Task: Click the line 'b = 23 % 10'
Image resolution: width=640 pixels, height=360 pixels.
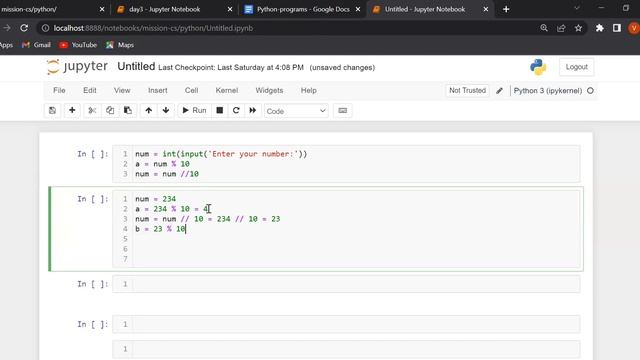Action: point(161,229)
